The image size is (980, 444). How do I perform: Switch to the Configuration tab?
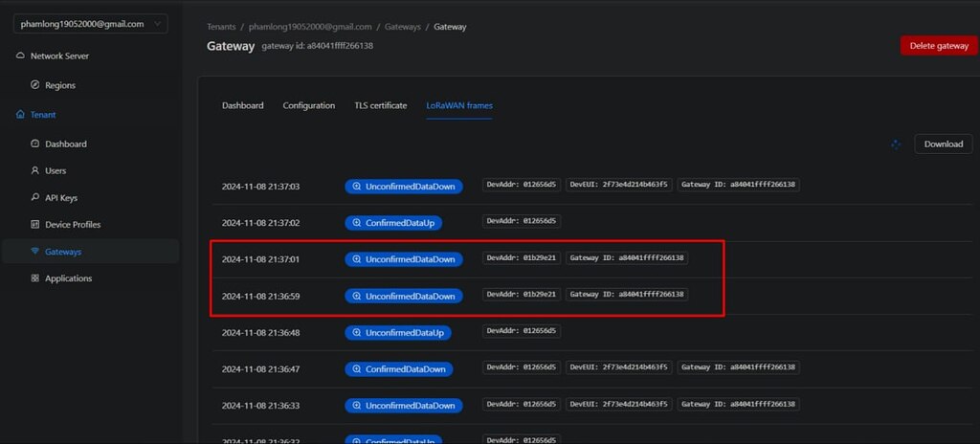point(308,105)
